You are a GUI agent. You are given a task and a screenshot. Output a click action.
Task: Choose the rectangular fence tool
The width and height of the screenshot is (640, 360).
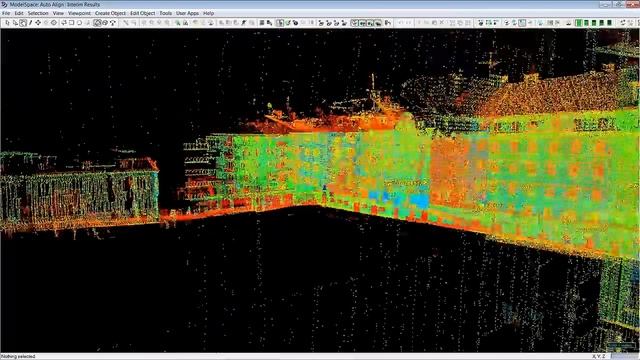point(71,23)
